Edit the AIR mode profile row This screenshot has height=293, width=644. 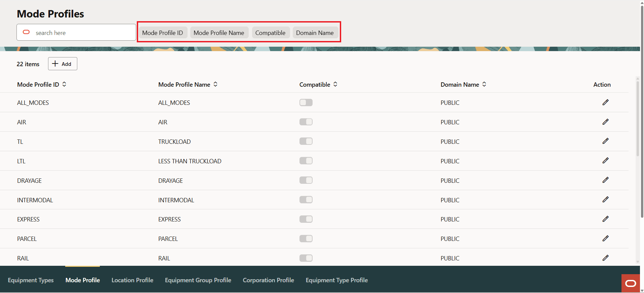[x=605, y=122]
